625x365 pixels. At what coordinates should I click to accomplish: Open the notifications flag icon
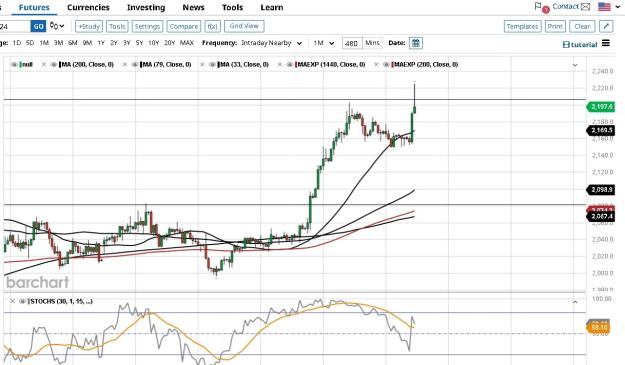click(x=538, y=6)
